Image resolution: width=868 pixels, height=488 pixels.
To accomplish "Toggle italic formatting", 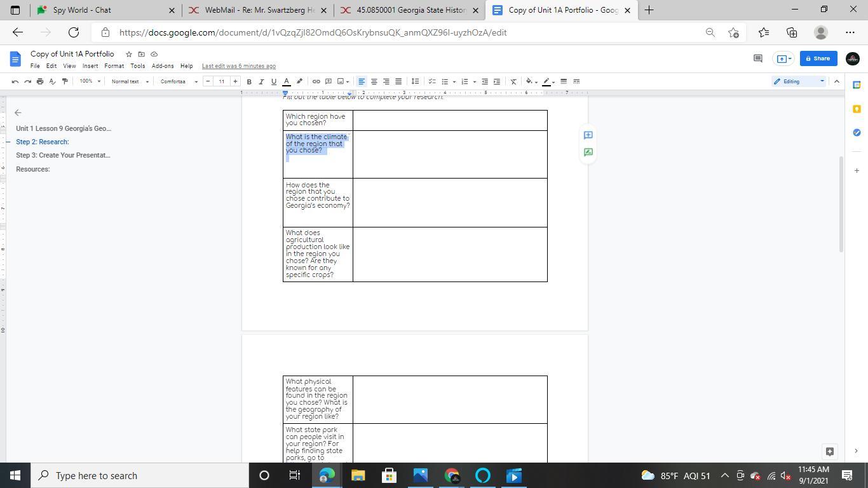I will click(x=261, y=81).
